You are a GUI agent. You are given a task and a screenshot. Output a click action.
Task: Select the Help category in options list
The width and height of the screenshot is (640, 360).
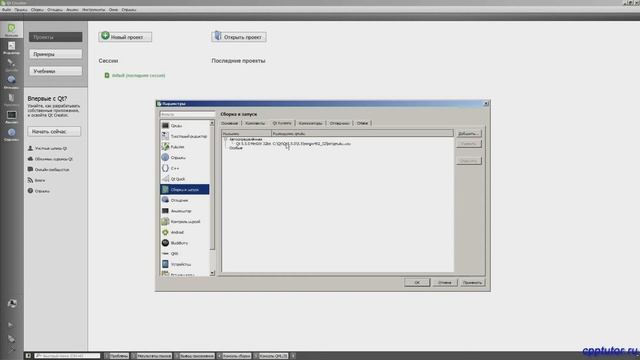tap(185, 157)
